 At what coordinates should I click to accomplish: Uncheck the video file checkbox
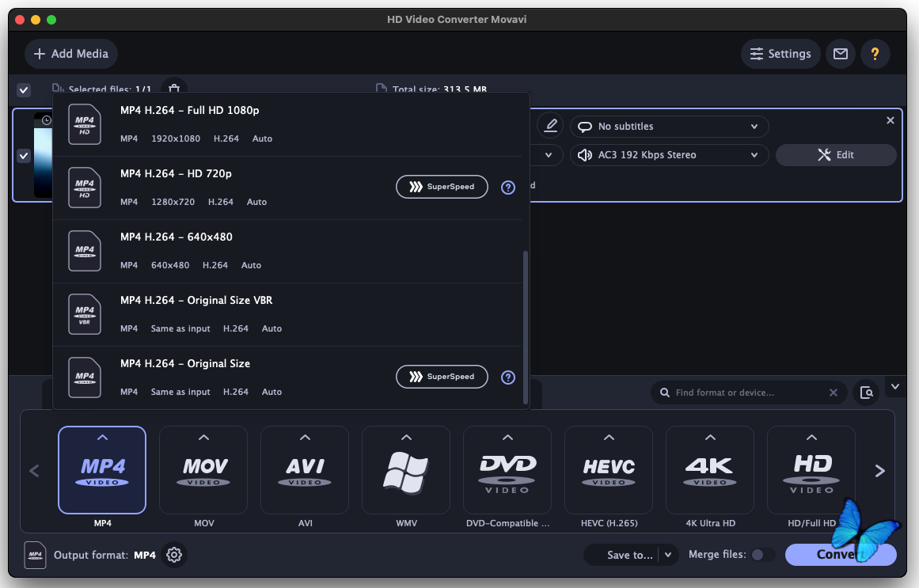coord(24,156)
